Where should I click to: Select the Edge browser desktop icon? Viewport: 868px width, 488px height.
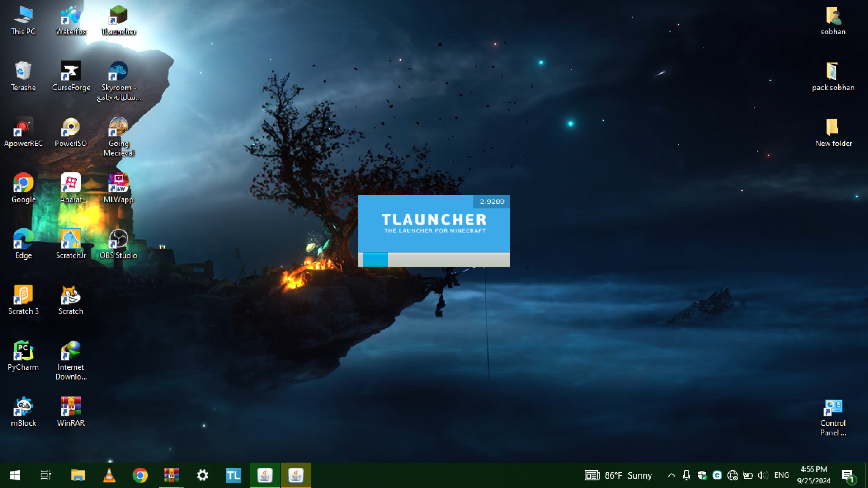[x=23, y=244]
